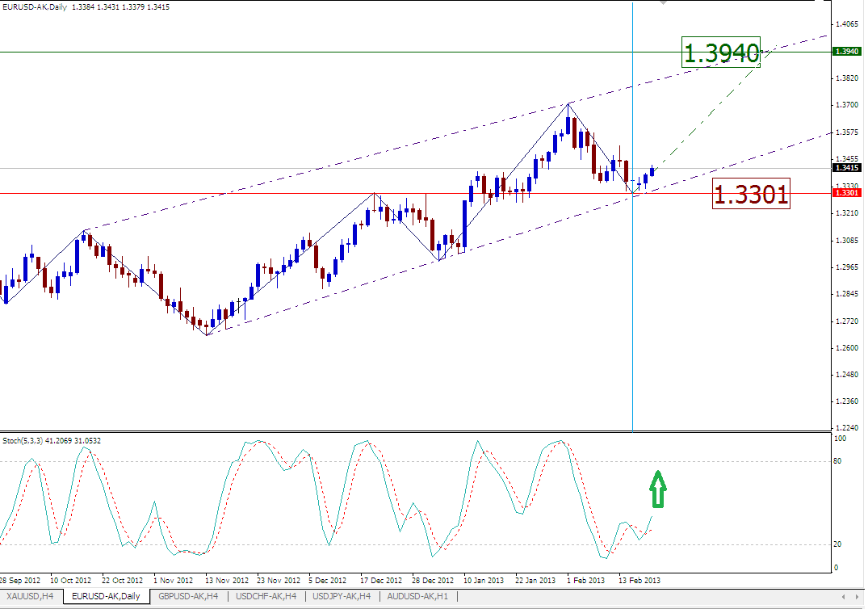Open the USDJPY-AK,H4 chart tab

pyautogui.click(x=342, y=596)
